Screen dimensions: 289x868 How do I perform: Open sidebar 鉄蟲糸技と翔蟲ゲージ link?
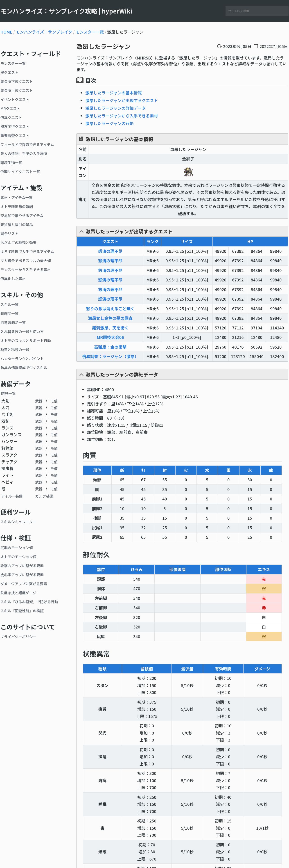coord(18,593)
